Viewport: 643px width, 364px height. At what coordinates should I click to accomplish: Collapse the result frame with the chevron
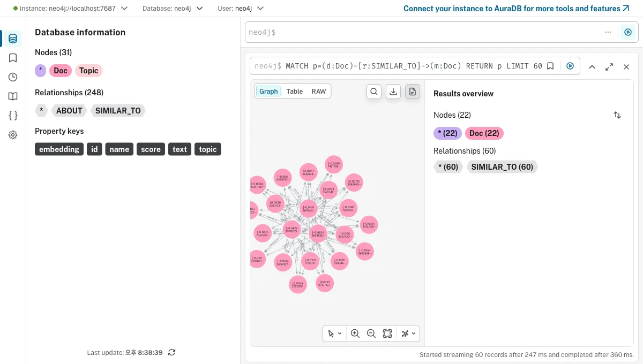[592, 67]
